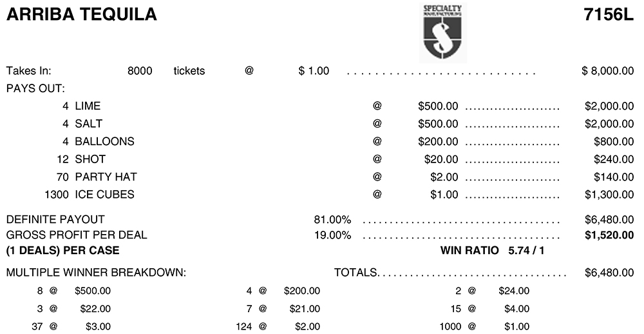Click the PARTY HAT prize label
The image size is (644, 334).
pyautogui.click(x=106, y=177)
